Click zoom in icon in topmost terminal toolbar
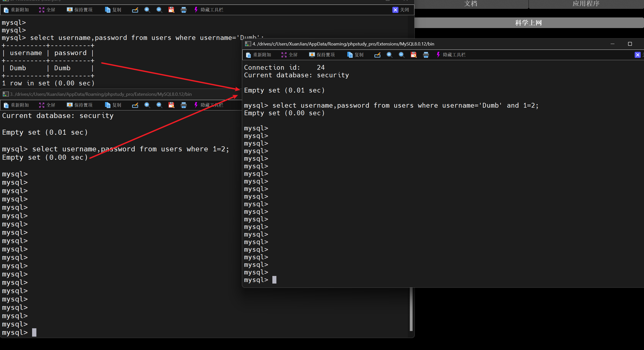Screen dimensions: 644x350 [147, 10]
